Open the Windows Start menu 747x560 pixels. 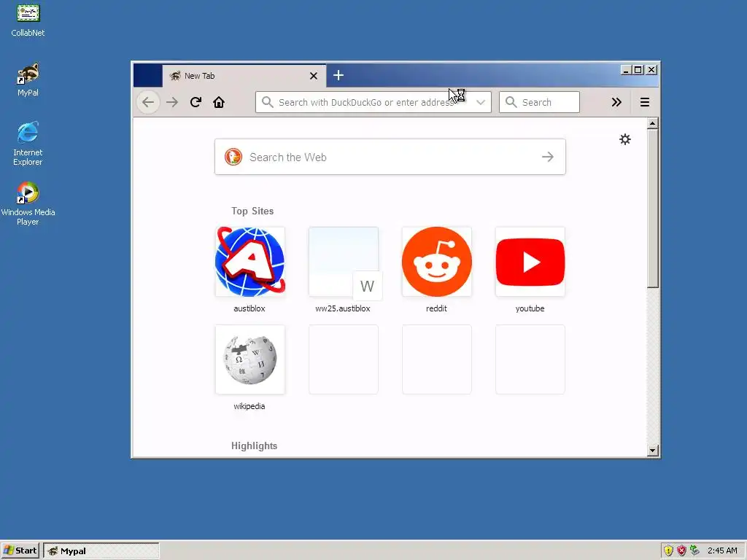[20, 551]
